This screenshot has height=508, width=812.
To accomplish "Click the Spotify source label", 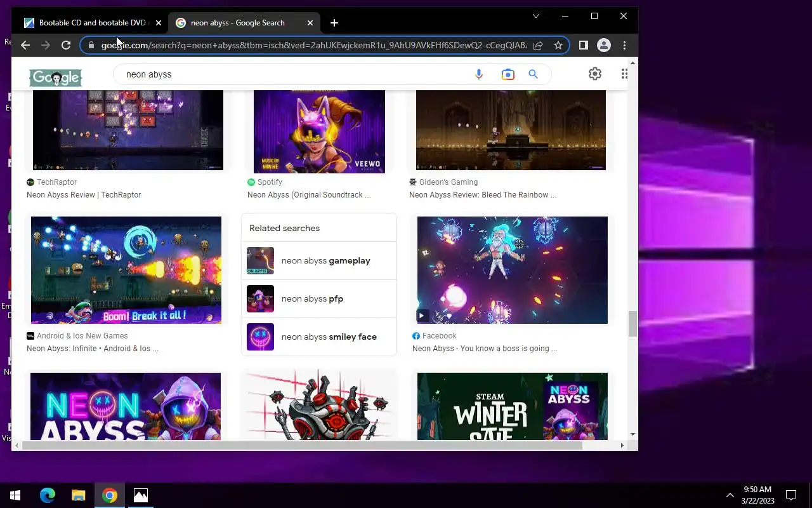I will (x=270, y=182).
